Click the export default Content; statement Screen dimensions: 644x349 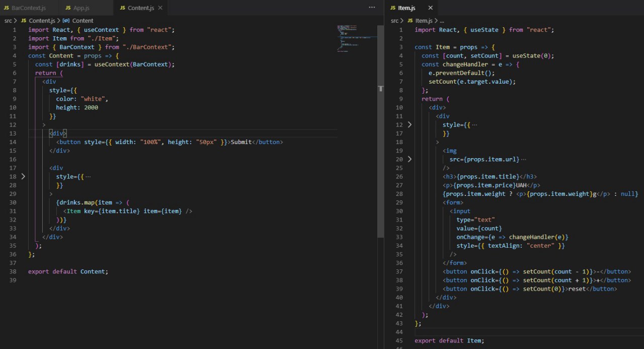68,271
